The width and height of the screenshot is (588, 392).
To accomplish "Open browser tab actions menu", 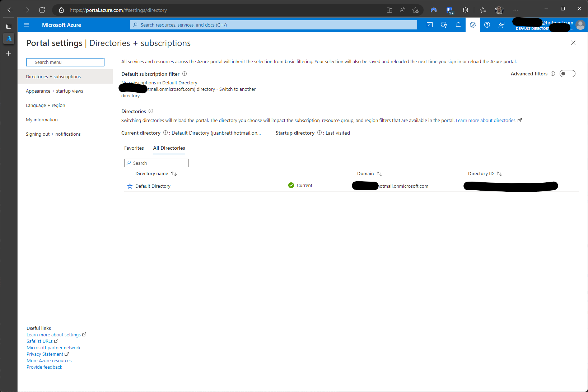I will 9,26.
